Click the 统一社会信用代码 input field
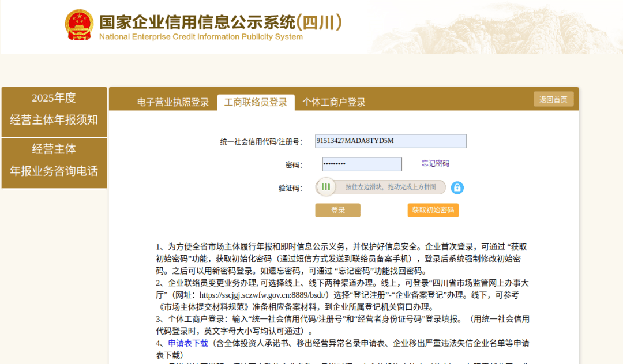Viewport: 623px width, 364px height. [x=391, y=141]
